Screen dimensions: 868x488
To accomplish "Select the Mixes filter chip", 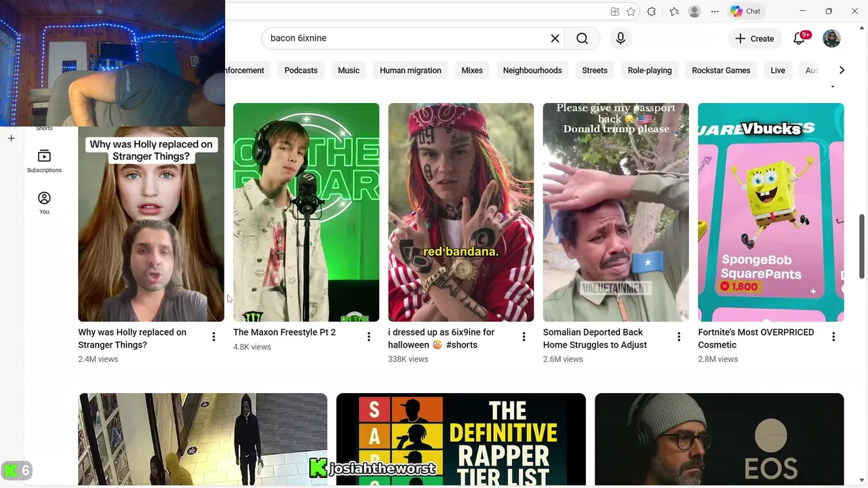I will pos(472,70).
